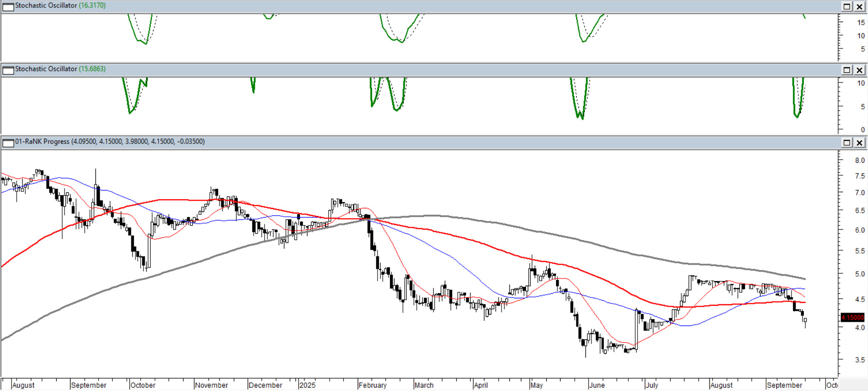Close the Stochastic Oscillator (16.3170) panel
The image size is (868, 391).
pyautogui.click(x=860, y=6)
